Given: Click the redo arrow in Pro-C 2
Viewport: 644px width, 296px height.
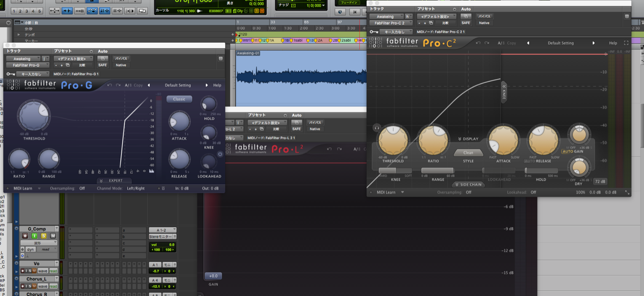Looking at the screenshot, I should point(486,43).
